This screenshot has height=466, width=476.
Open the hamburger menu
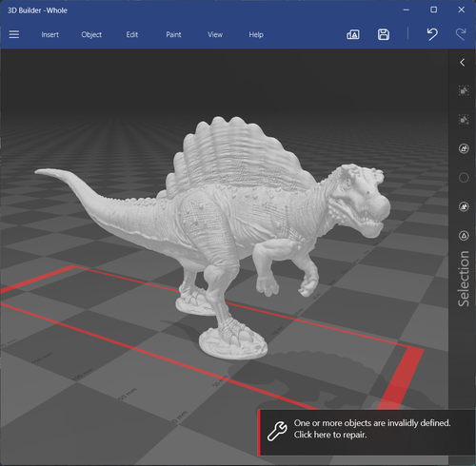coord(14,34)
